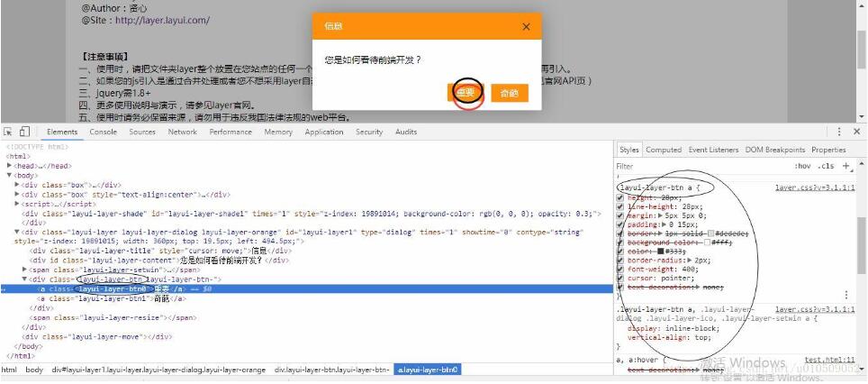Open layer.css source link for btn rule

(815, 187)
